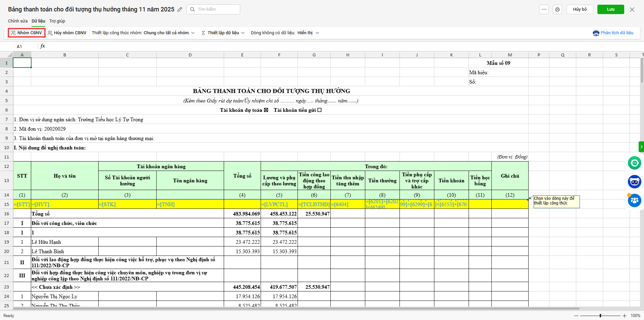Click the zoom in plus icon
Screen dimensions: 644x320
click(x=625, y=316)
